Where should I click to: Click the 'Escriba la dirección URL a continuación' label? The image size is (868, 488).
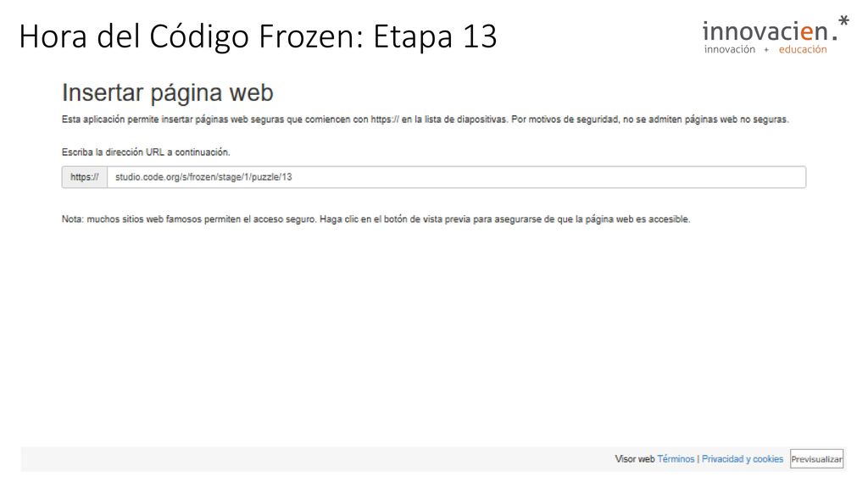click(146, 152)
